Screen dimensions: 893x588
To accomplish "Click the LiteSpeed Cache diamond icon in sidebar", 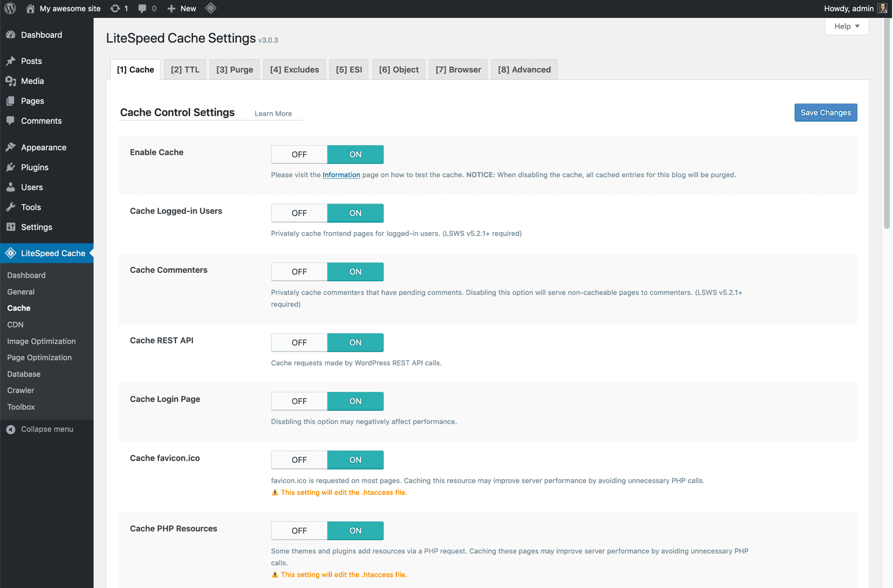I will [10, 253].
